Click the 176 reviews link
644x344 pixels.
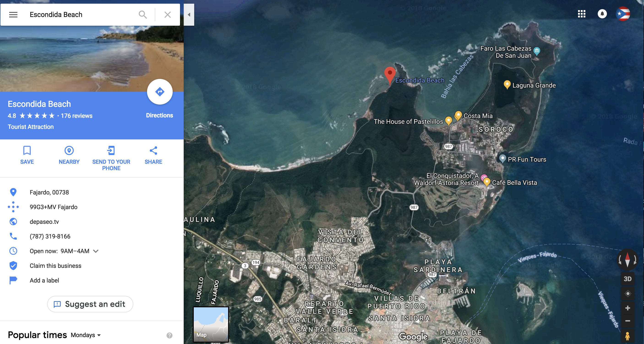[76, 116]
